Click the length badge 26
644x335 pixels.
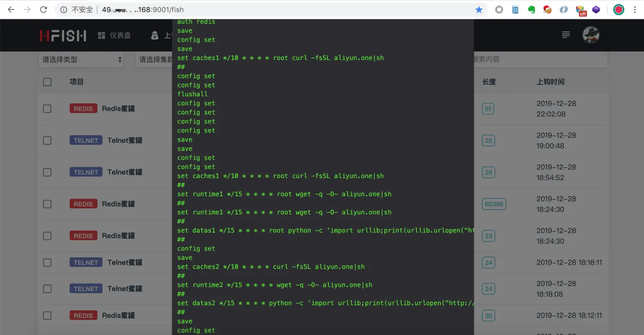[489, 172]
